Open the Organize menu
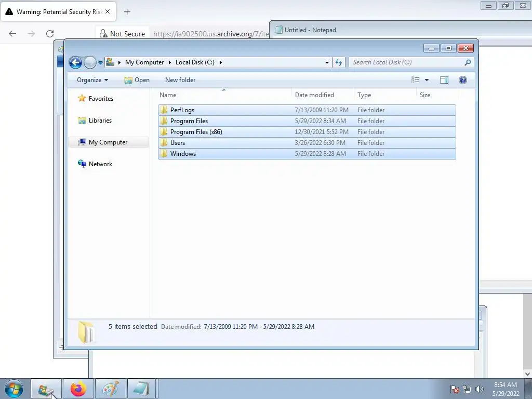532x399 pixels. pos(92,80)
